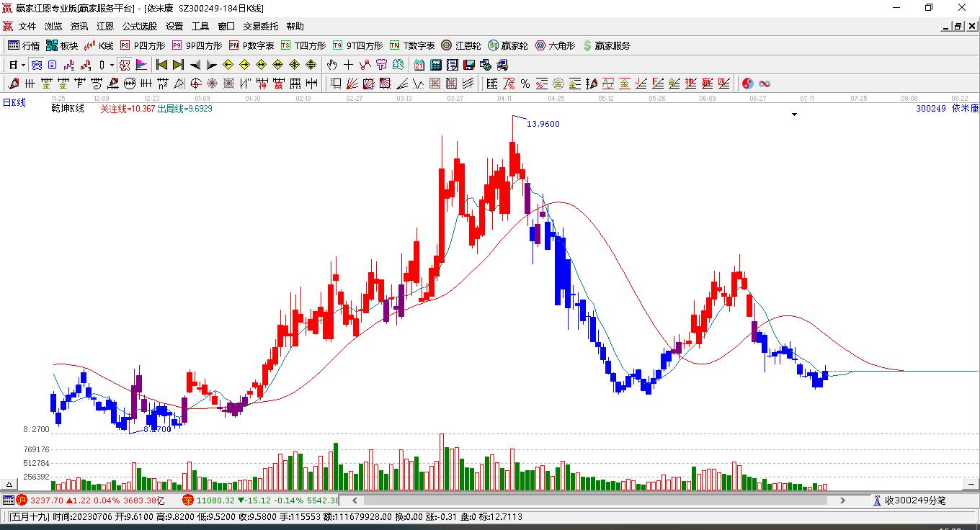
Task: Click the triangle button beside the volume pane
Action: coord(10,485)
